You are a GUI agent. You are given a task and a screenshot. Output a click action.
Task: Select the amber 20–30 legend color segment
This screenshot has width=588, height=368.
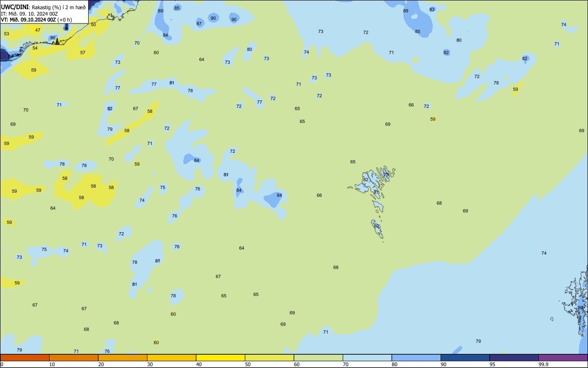pos(123,357)
